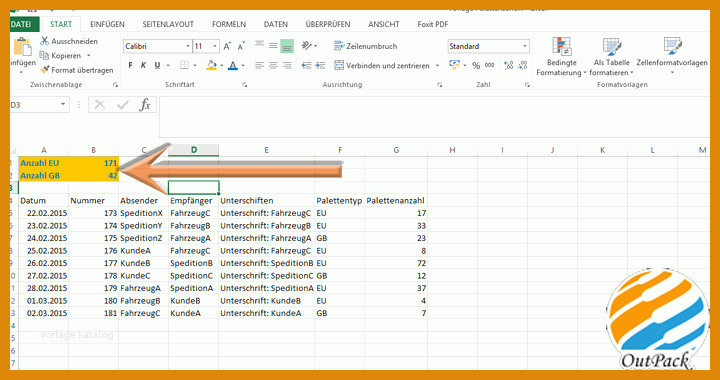Align cell text left
The height and width of the screenshot is (380, 720).
(x=259, y=66)
